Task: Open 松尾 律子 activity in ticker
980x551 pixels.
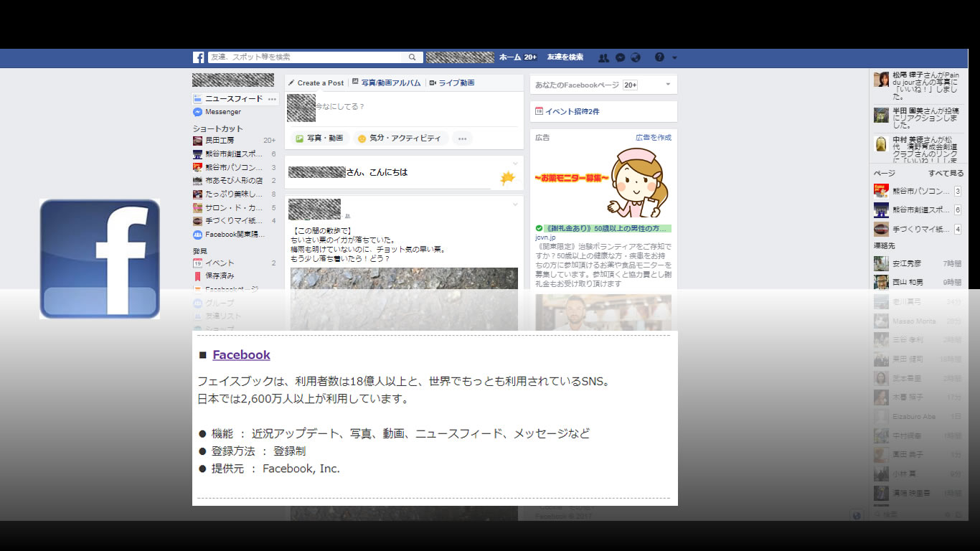Action: tap(918, 85)
